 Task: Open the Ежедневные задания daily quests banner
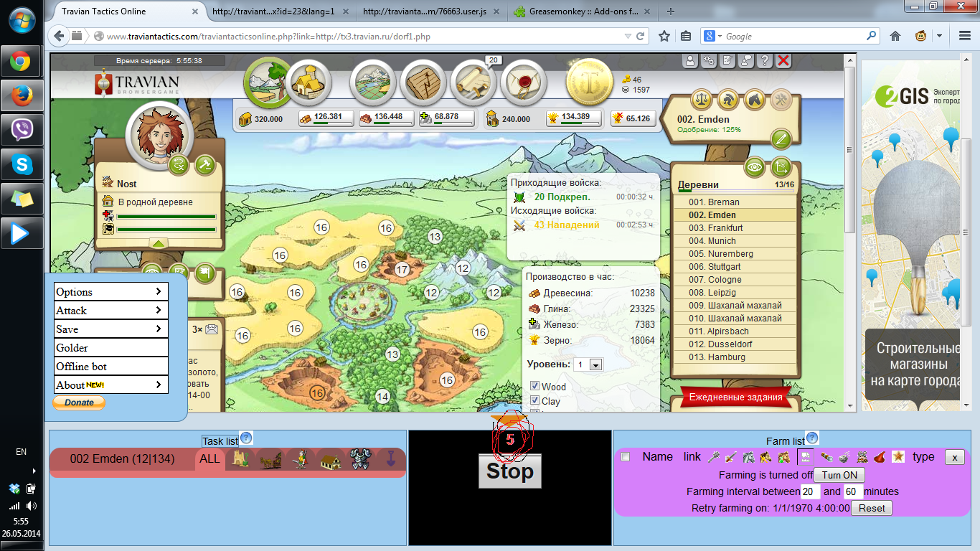(x=735, y=397)
